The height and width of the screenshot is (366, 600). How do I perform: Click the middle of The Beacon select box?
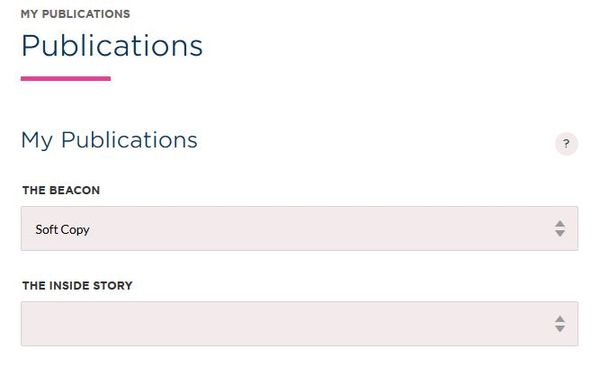pos(299,229)
